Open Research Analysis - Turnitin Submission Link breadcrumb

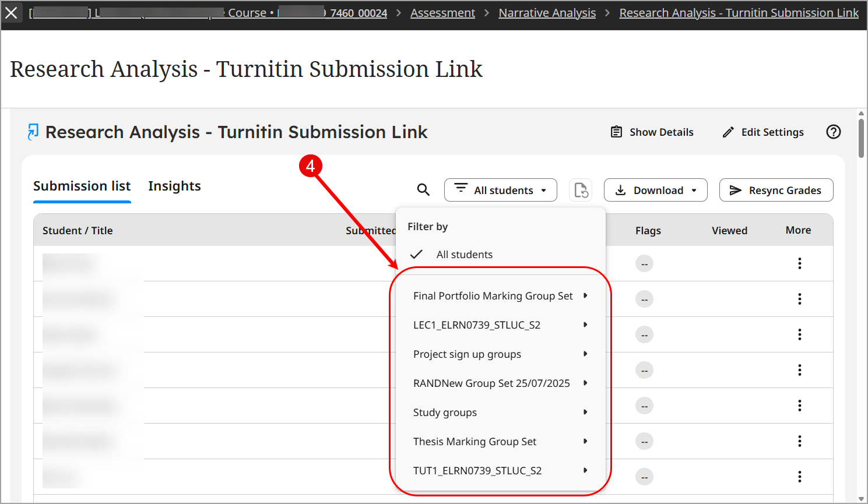click(739, 13)
